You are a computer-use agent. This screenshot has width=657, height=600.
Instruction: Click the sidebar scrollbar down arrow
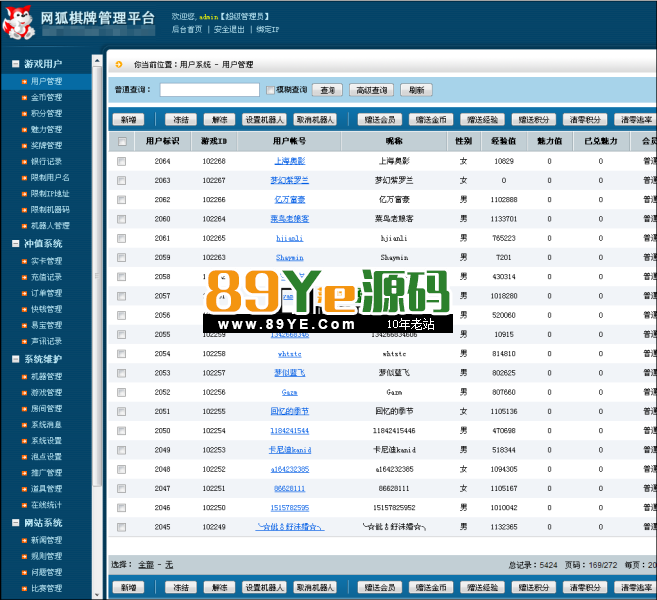click(x=98, y=593)
